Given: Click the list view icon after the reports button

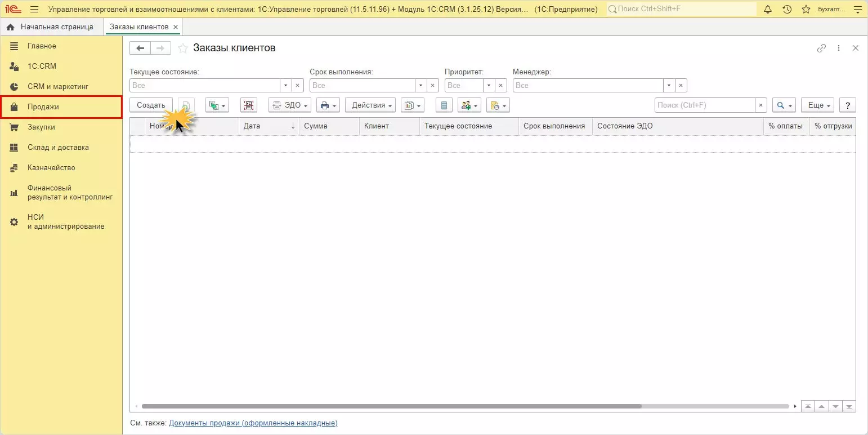Looking at the screenshot, I should (x=444, y=105).
